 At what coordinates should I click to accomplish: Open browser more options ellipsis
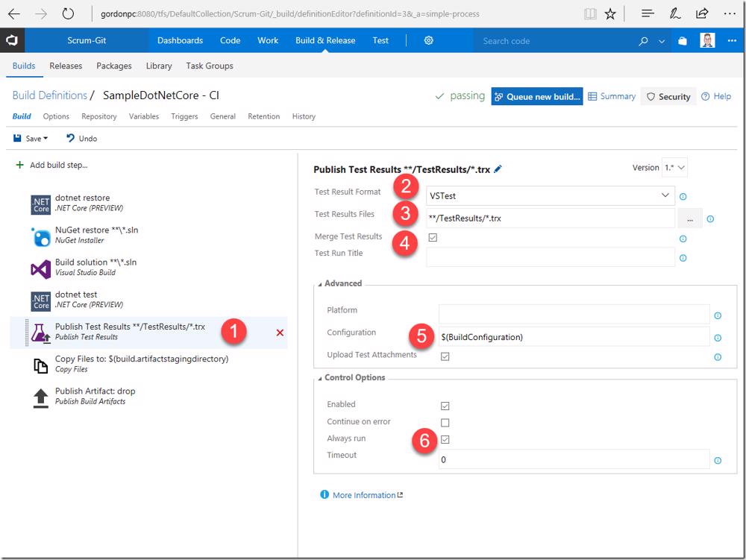tap(730, 13)
